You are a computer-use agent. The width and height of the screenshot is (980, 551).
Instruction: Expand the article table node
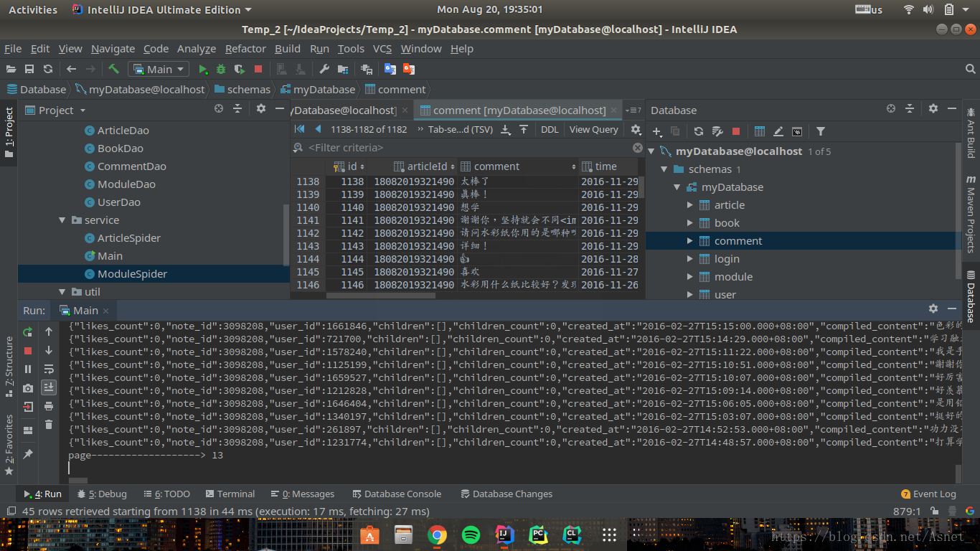690,205
